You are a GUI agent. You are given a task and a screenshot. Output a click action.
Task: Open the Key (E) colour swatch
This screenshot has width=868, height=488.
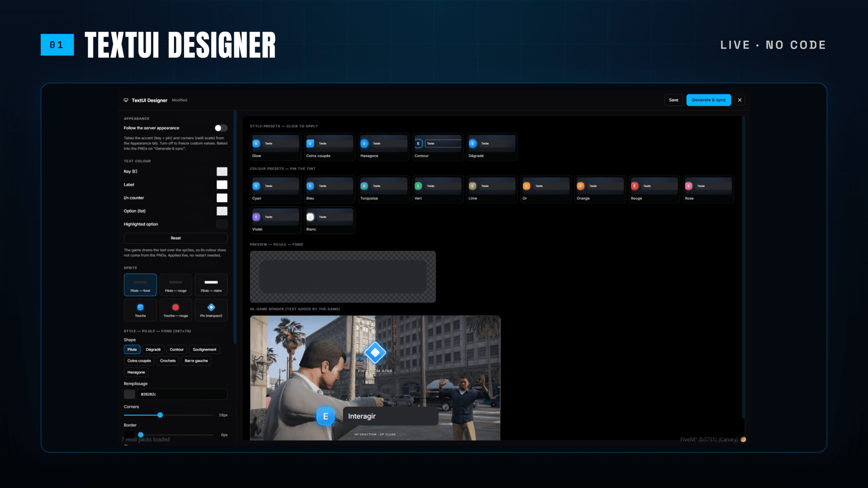222,171
